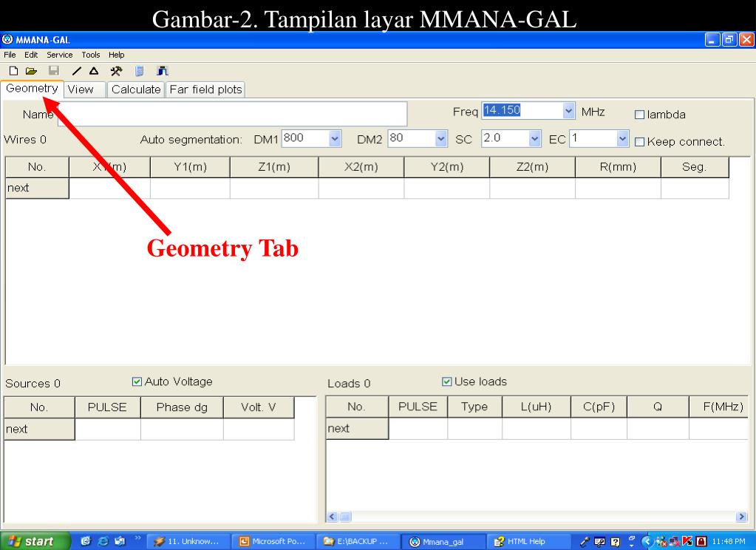Click the greyed floppy save icon
This screenshot has width=756, height=550.
[54, 71]
